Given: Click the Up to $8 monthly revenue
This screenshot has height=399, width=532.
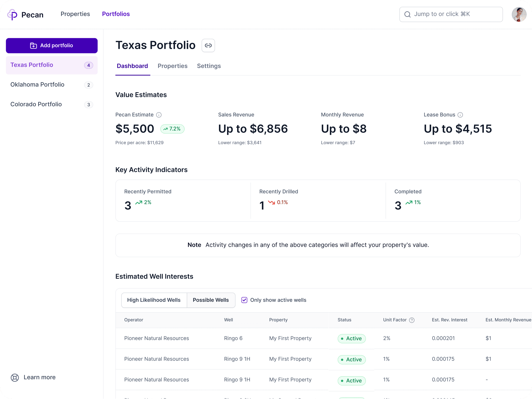Looking at the screenshot, I should coord(344,129).
